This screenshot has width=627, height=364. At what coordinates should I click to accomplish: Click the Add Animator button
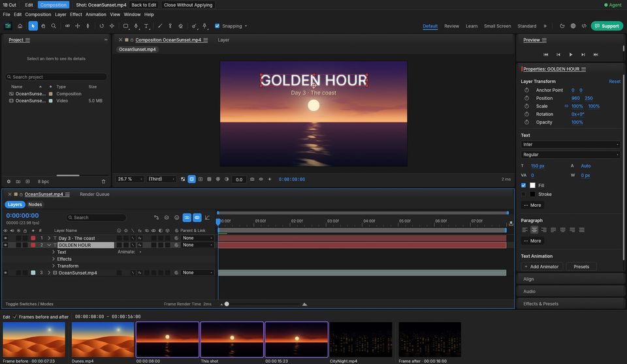[x=541, y=267]
